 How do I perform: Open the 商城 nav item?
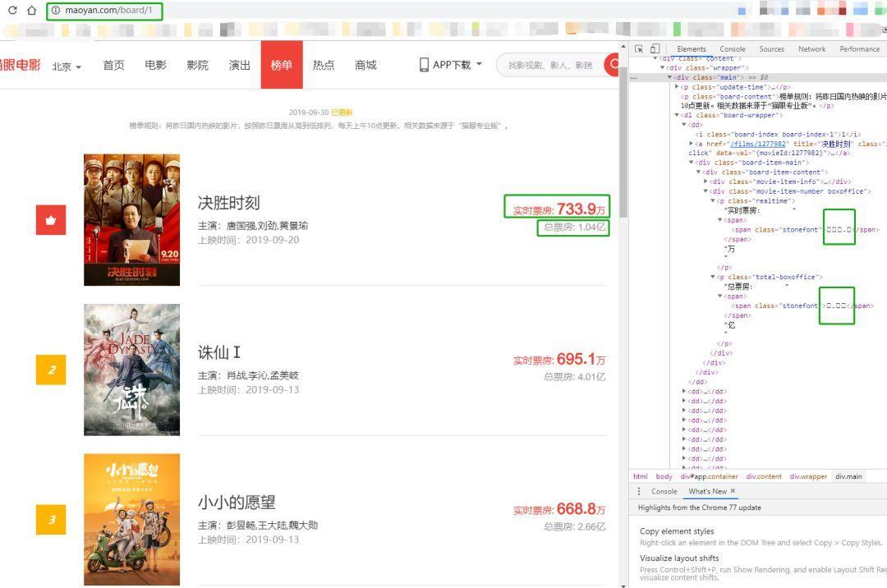point(365,65)
